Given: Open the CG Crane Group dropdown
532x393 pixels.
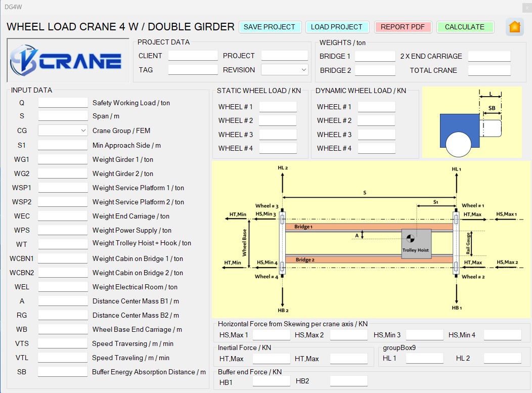Looking at the screenshot, I should coord(63,130).
